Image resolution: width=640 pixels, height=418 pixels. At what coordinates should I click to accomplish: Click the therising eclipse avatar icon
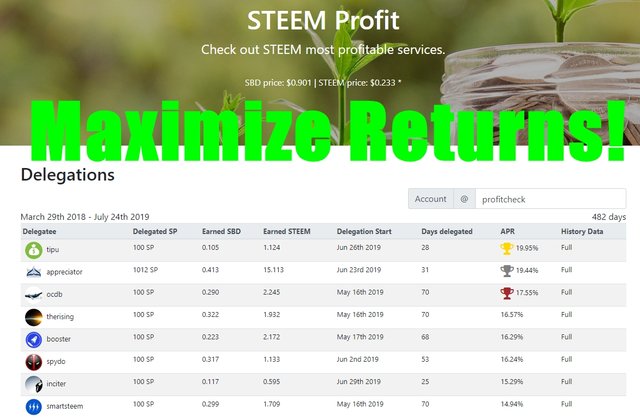[33, 317]
